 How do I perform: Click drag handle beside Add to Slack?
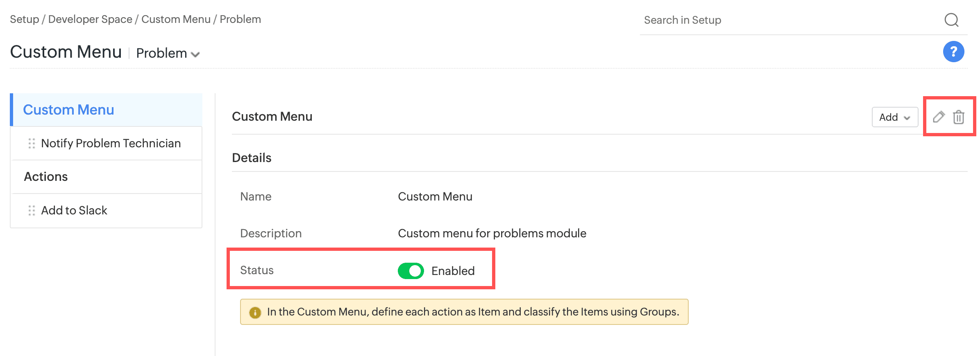pyautogui.click(x=32, y=210)
